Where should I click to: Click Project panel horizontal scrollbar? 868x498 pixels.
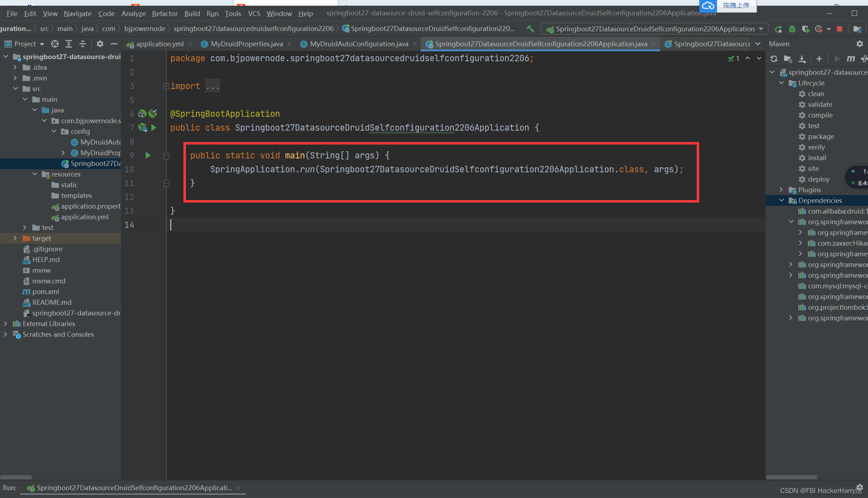16,477
